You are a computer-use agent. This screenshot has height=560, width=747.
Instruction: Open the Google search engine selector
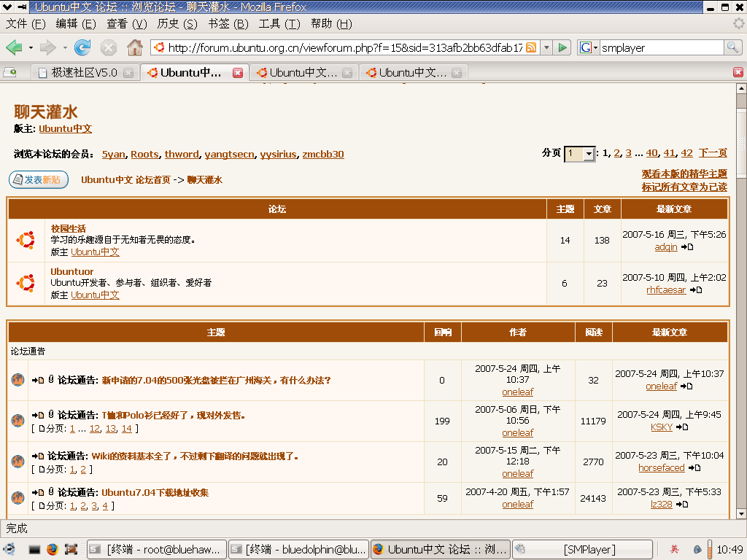click(x=589, y=47)
